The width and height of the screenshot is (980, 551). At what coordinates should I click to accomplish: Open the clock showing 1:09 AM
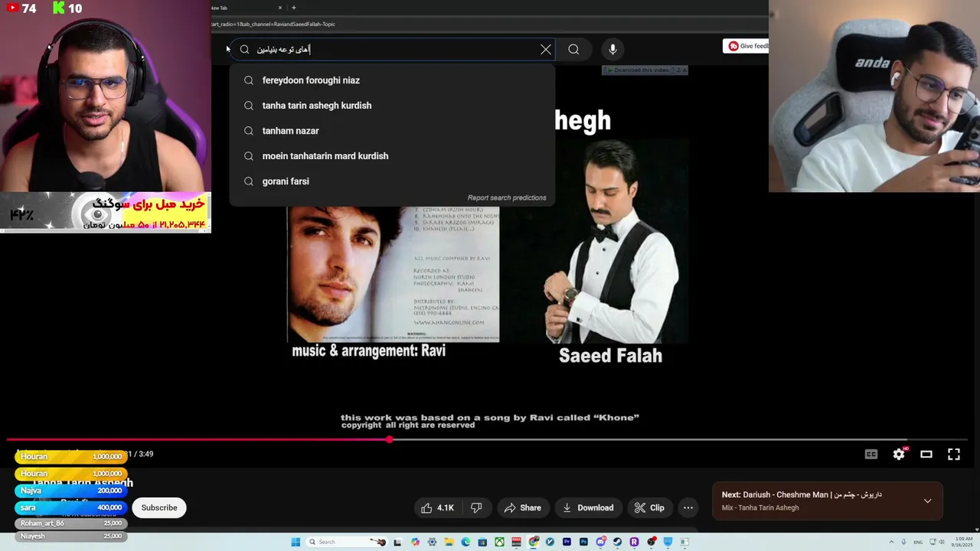[x=962, y=542]
